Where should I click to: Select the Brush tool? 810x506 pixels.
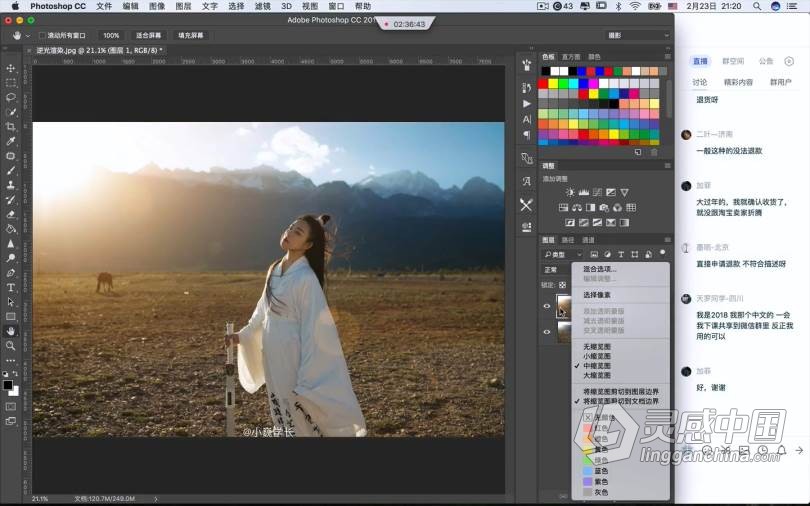point(10,170)
